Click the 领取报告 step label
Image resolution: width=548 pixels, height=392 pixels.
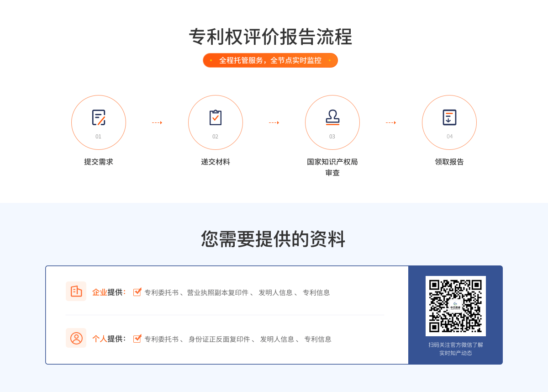tap(449, 162)
